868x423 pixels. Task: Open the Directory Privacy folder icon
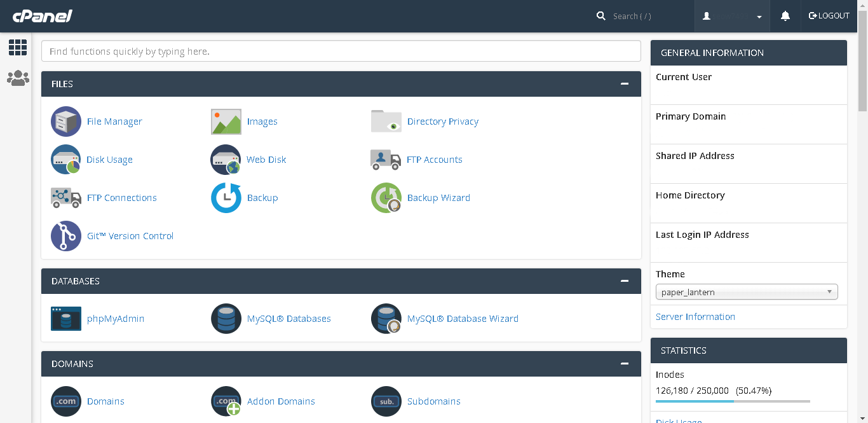point(386,121)
